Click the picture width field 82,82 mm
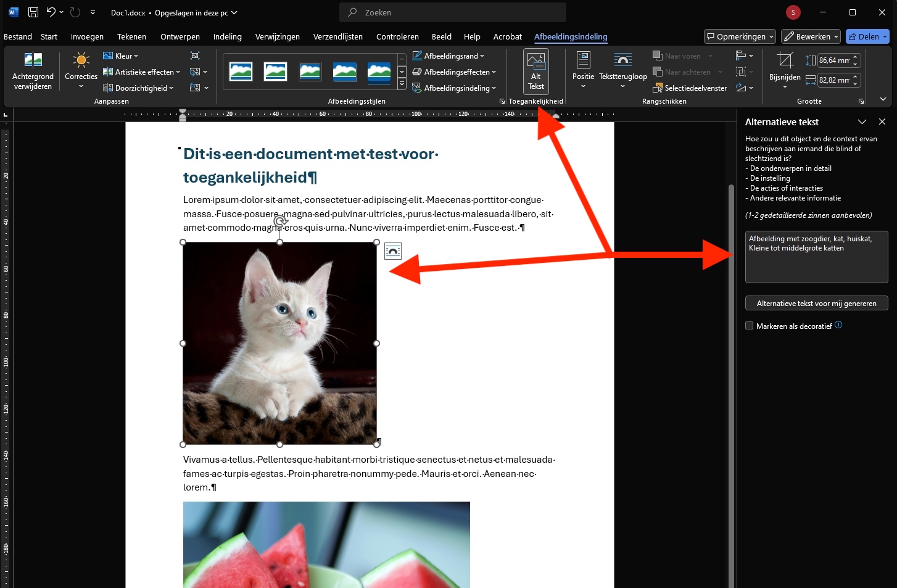Viewport: 897px width, 588px height. [x=835, y=80]
